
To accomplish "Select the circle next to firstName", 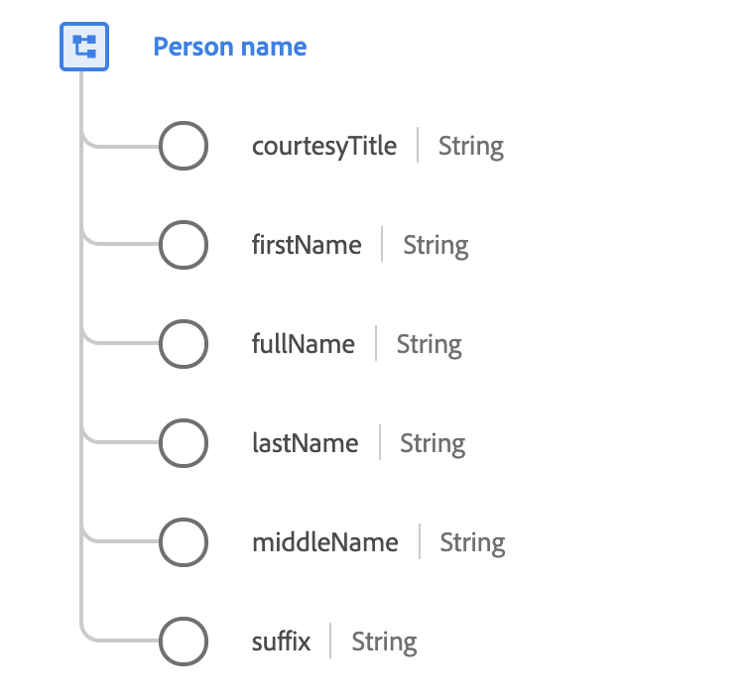I will (x=184, y=246).
